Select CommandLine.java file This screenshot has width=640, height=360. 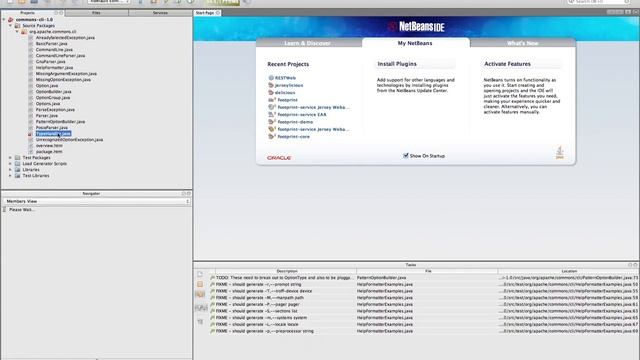(54, 49)
